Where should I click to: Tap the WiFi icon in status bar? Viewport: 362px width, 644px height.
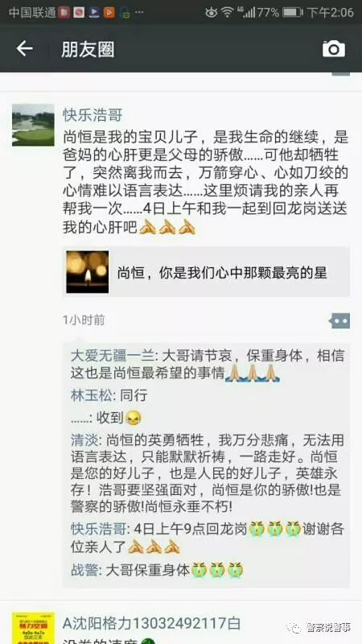[227, 12]
